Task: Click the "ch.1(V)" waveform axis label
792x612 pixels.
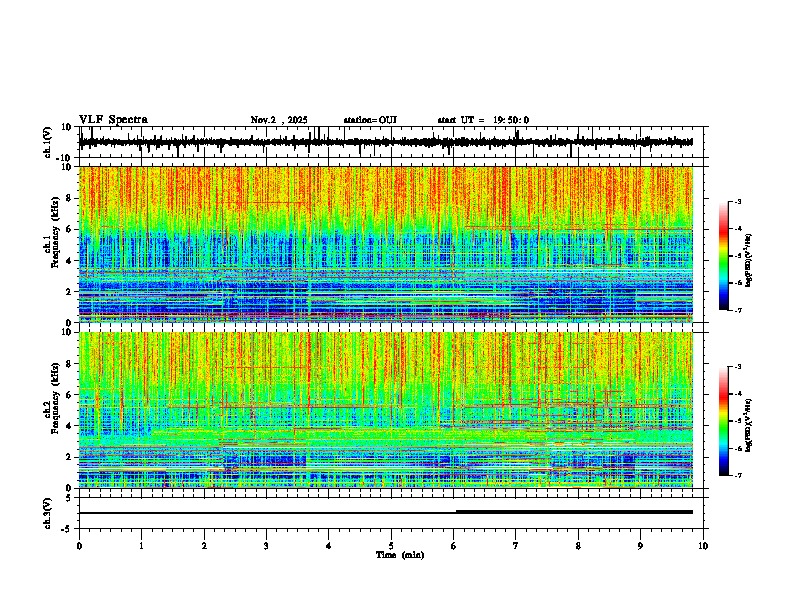Action: pyautogui.click(x=47, y=142)
